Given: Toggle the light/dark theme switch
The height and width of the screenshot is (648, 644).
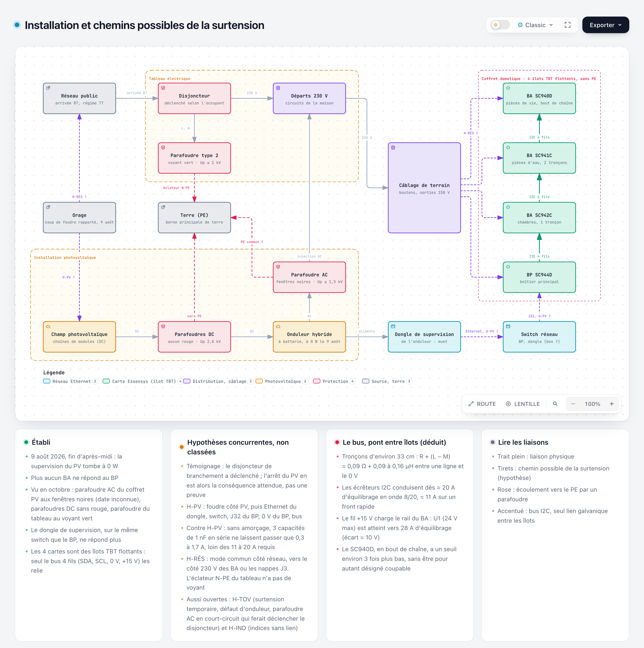Looking at the screenshot, I should 500,25.
